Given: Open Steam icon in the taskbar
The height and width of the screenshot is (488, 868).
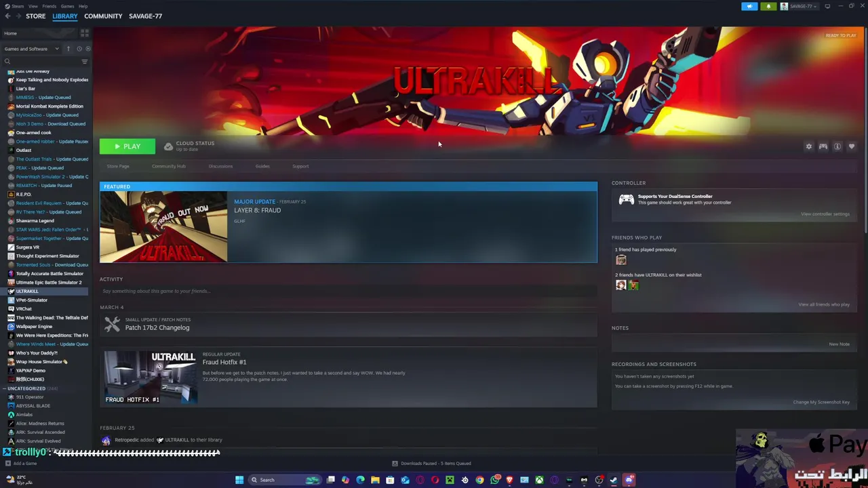Looking at the screenshot, I should [x=614, y=480].
